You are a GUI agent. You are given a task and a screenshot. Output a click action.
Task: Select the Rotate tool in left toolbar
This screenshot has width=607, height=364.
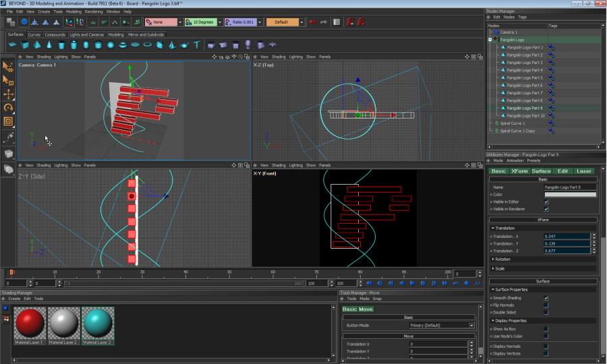(8, 108)
